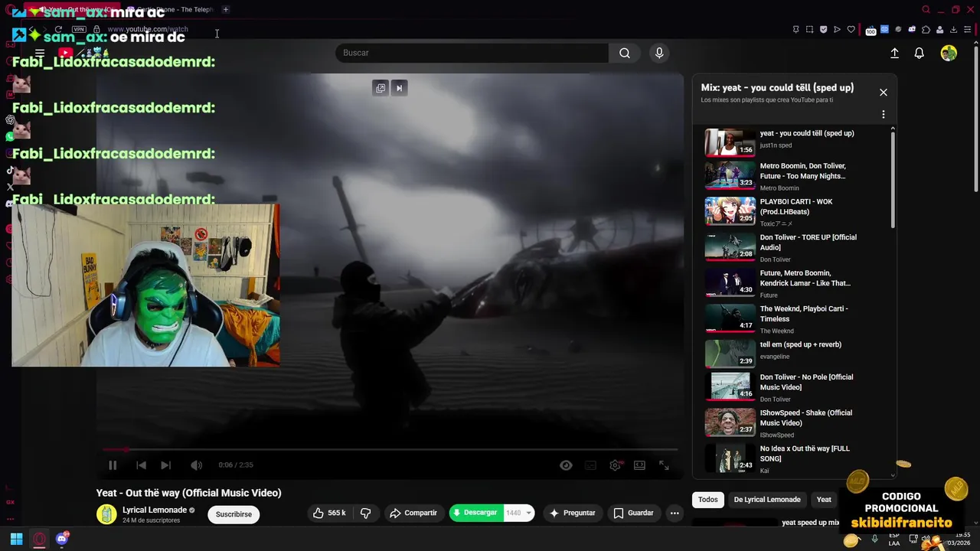Open the Mix playlist three-dot options

883,114
